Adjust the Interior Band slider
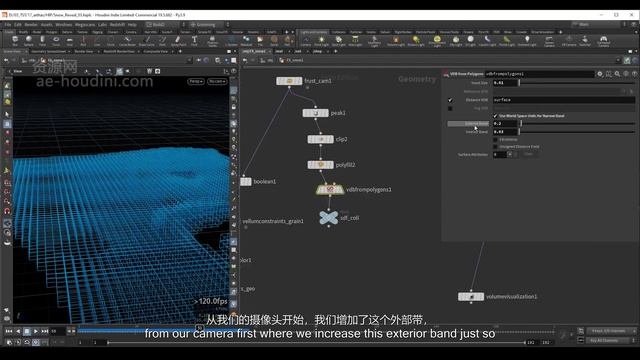The height and width of the screenshot is (360, 640). pos(577,132)
